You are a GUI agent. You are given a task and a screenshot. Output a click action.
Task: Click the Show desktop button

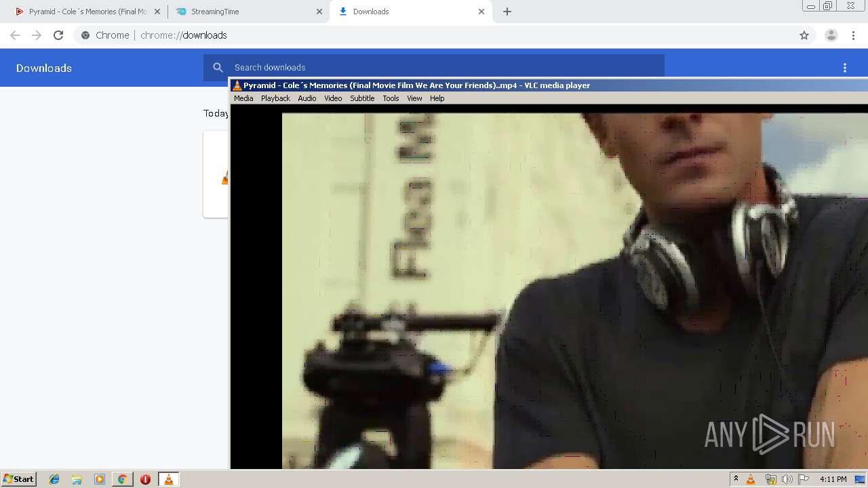point(860,479)
